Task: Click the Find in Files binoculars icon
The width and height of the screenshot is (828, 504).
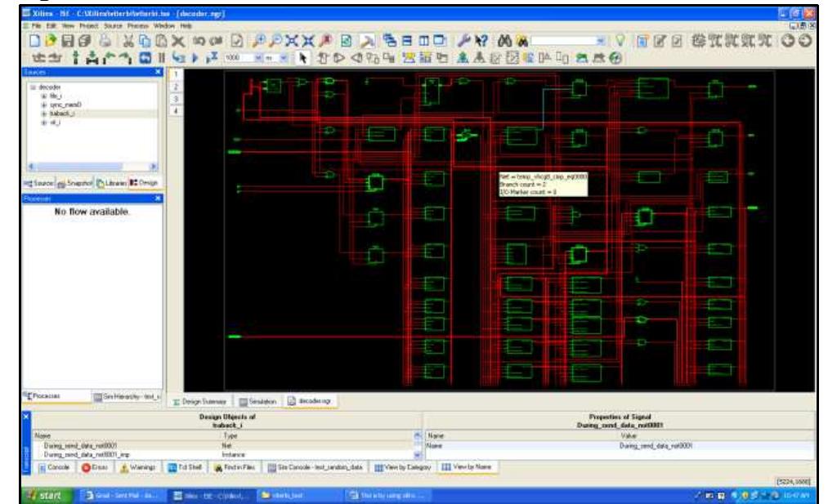Action: [522, 41]
